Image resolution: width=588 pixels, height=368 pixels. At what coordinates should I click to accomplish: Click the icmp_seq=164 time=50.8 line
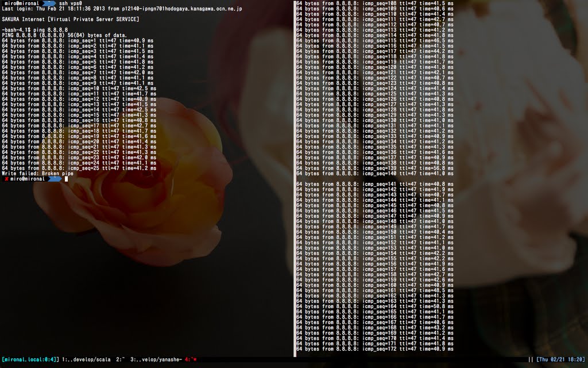pos(375,306)
